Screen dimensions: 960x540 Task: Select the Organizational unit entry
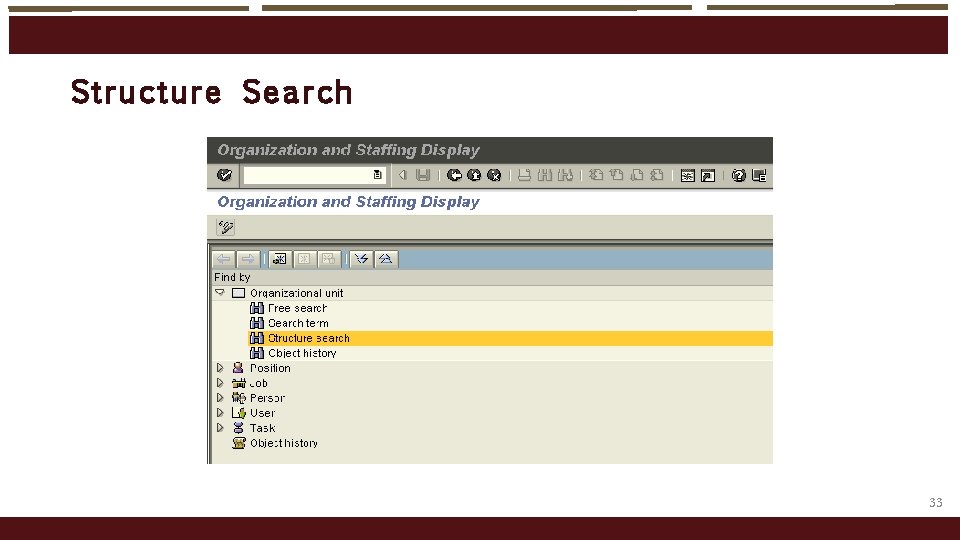point(296,293)
